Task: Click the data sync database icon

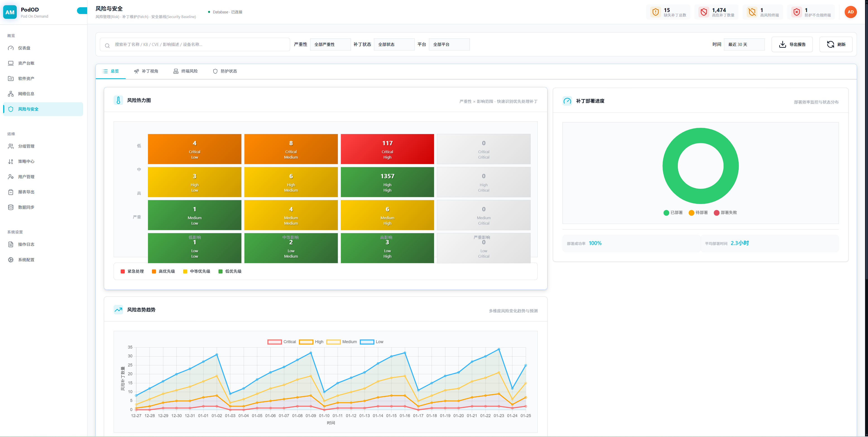Action: pos(11,207)
